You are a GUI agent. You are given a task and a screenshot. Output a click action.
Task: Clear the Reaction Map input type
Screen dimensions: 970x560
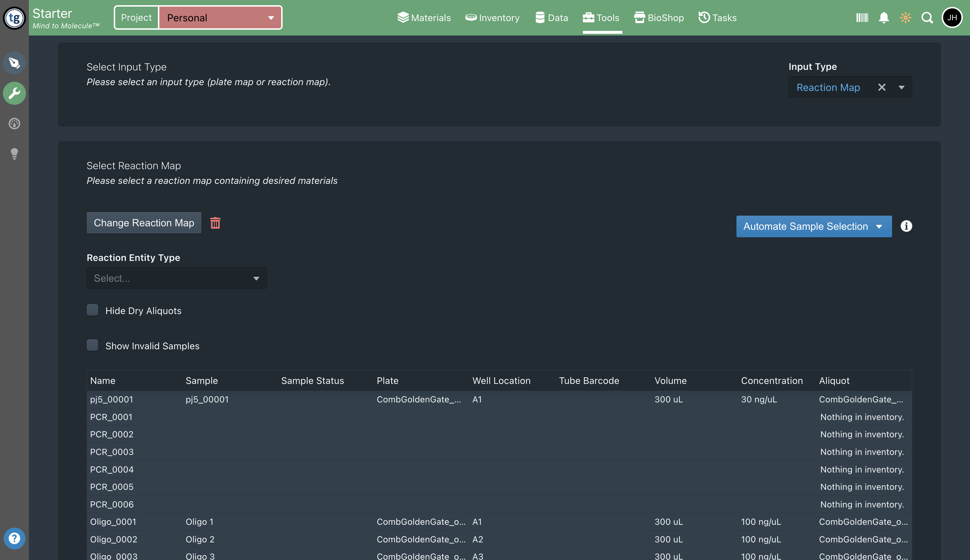coord(882,87)
